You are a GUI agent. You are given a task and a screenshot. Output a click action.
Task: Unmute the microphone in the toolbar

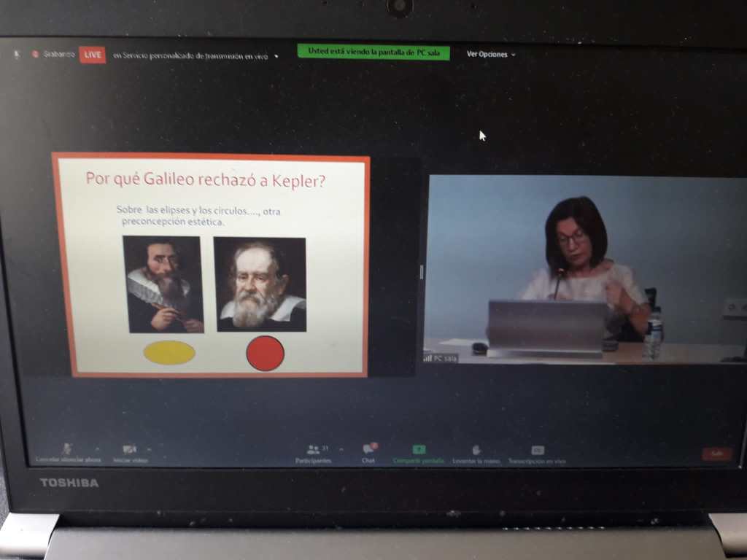[68, 450]
